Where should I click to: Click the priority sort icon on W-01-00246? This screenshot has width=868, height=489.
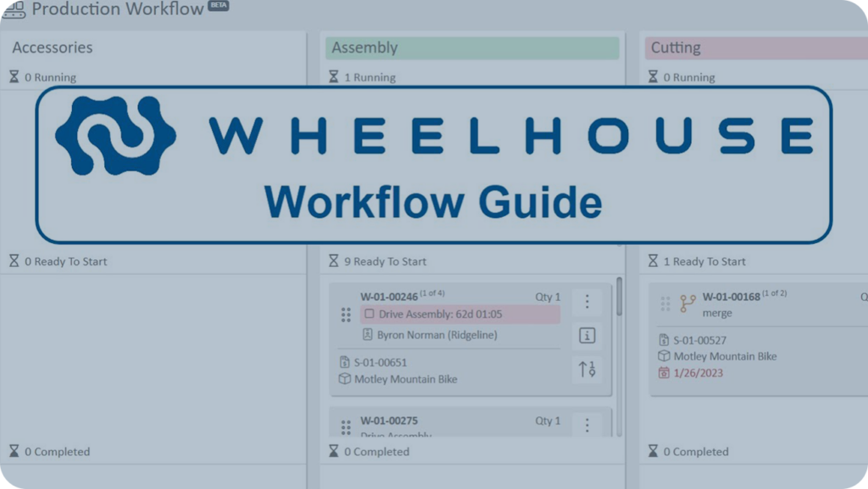pos(587,369)
